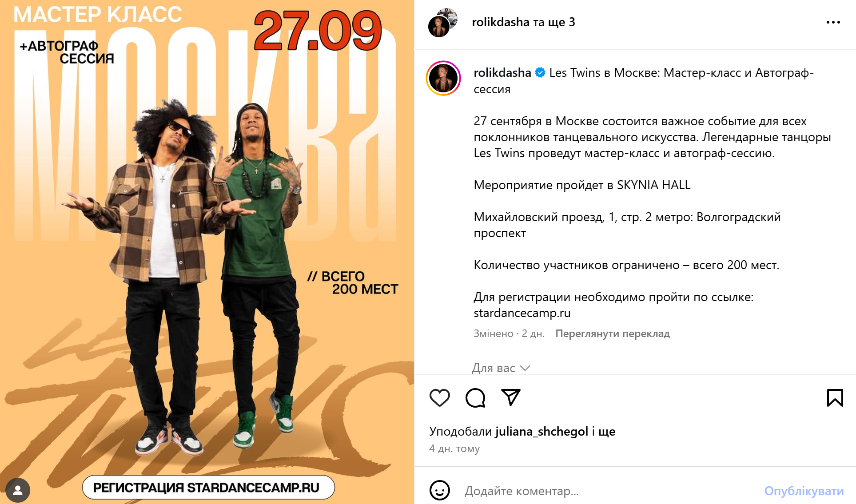Open rolikdasha username in post header

(501, 22)
